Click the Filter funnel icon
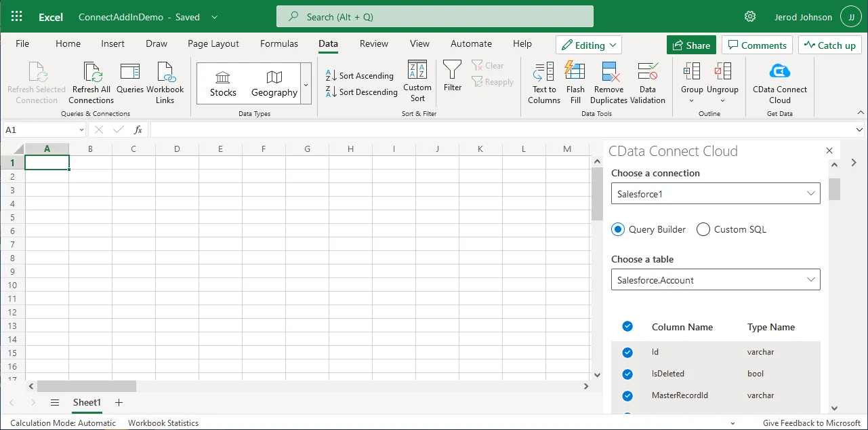The image size is (868, 430). (452, 70)
